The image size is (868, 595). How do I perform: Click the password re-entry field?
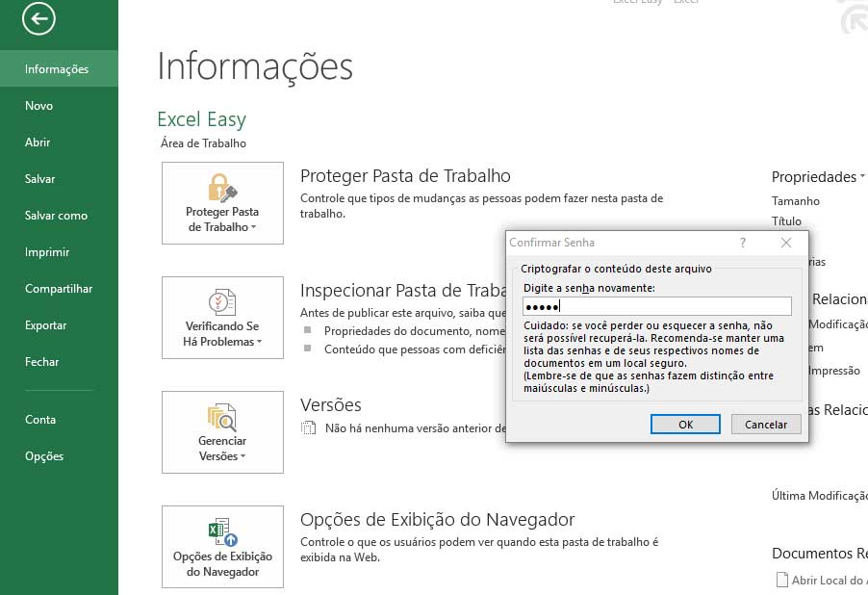coord(656,306)
